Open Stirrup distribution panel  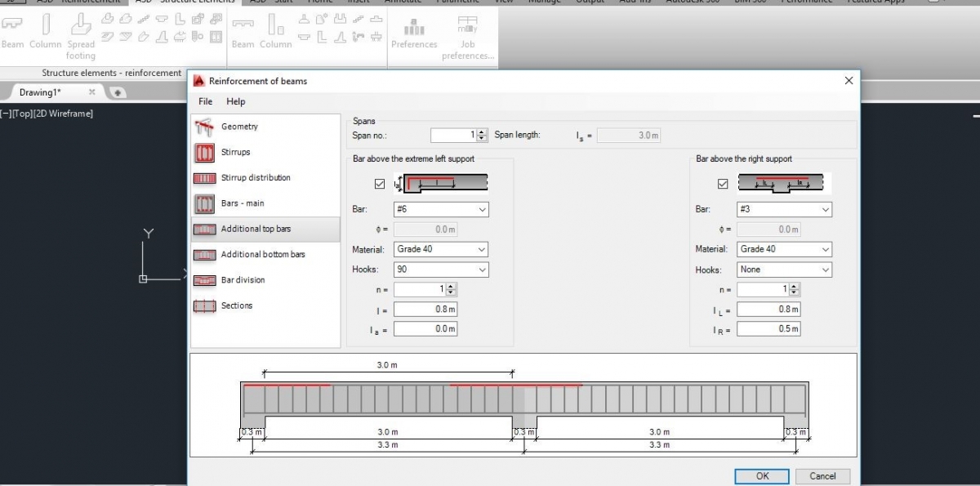point(204,178)
